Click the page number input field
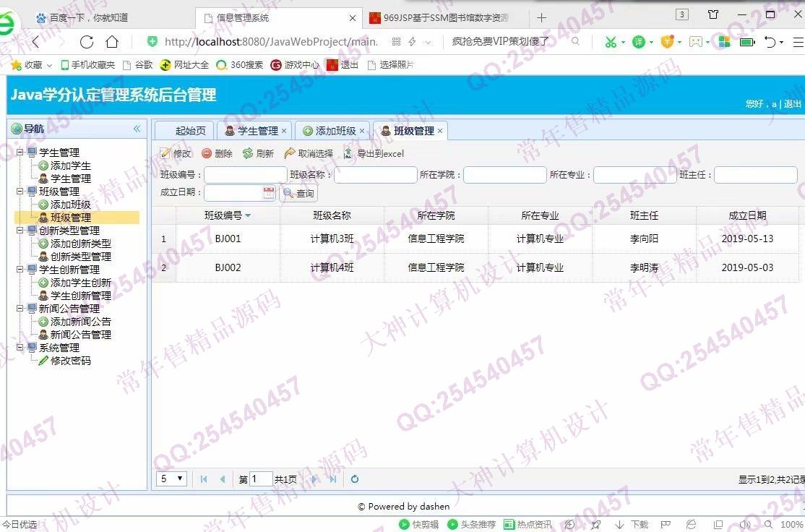 261,479
